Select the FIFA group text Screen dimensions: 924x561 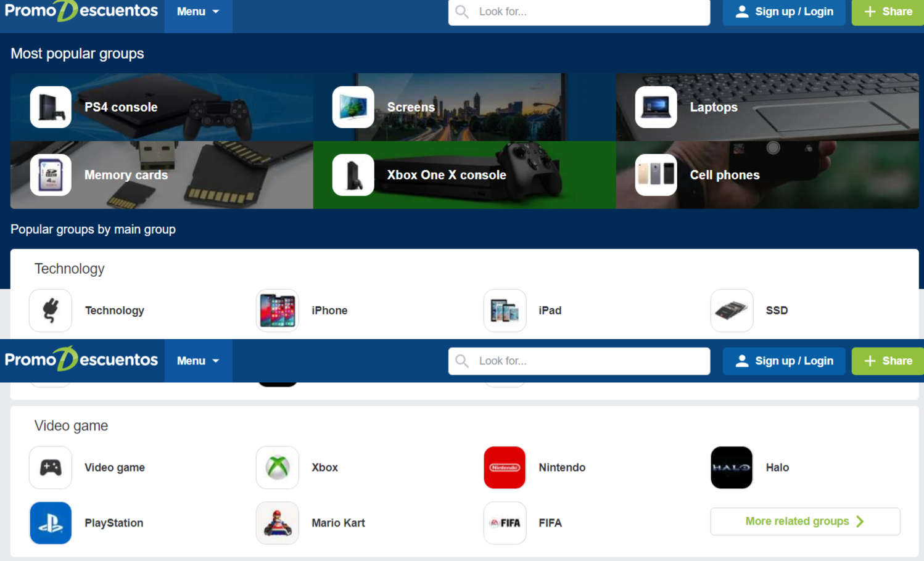550,523
